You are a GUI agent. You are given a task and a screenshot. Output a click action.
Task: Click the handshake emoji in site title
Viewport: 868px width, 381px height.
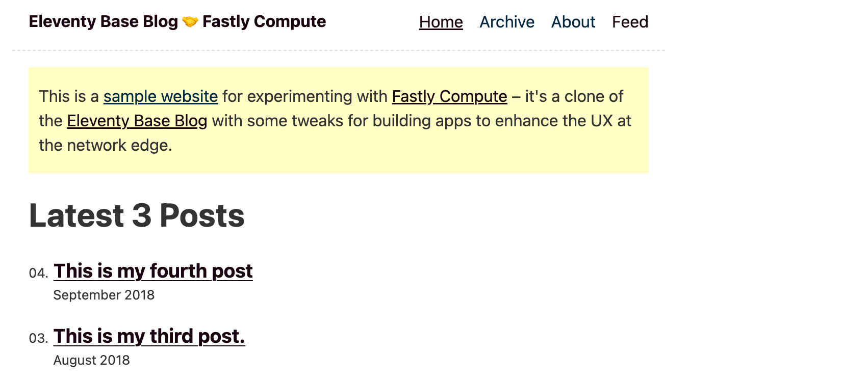pyautogui.click(x=190, y=22)
